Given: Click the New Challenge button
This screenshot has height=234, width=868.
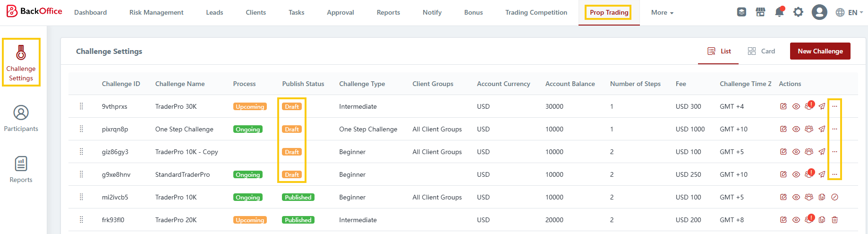Looking at the screenshot, I should pos(820,51).
